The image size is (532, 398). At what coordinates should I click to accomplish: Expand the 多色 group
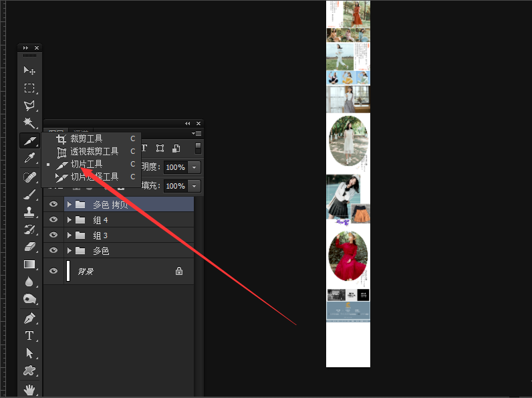coord(70,251)
